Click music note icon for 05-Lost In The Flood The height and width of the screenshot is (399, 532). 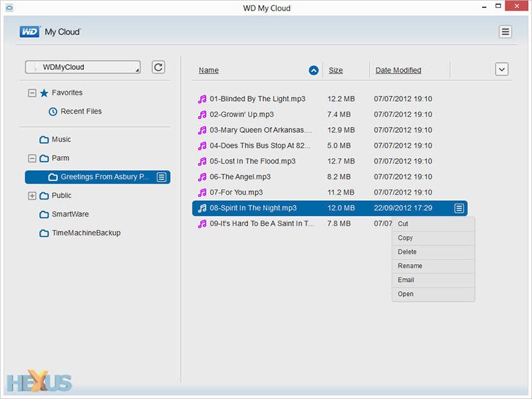click(x=202, y=162)
